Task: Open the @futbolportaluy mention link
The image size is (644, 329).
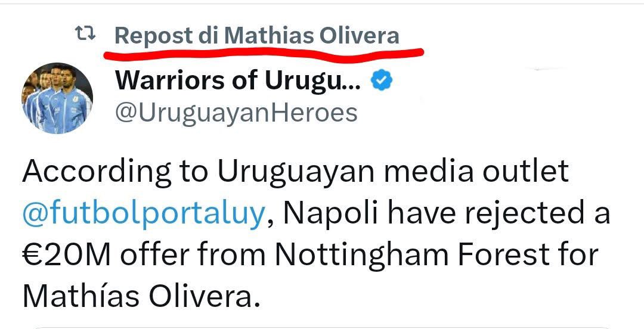Action: point(143,213)
